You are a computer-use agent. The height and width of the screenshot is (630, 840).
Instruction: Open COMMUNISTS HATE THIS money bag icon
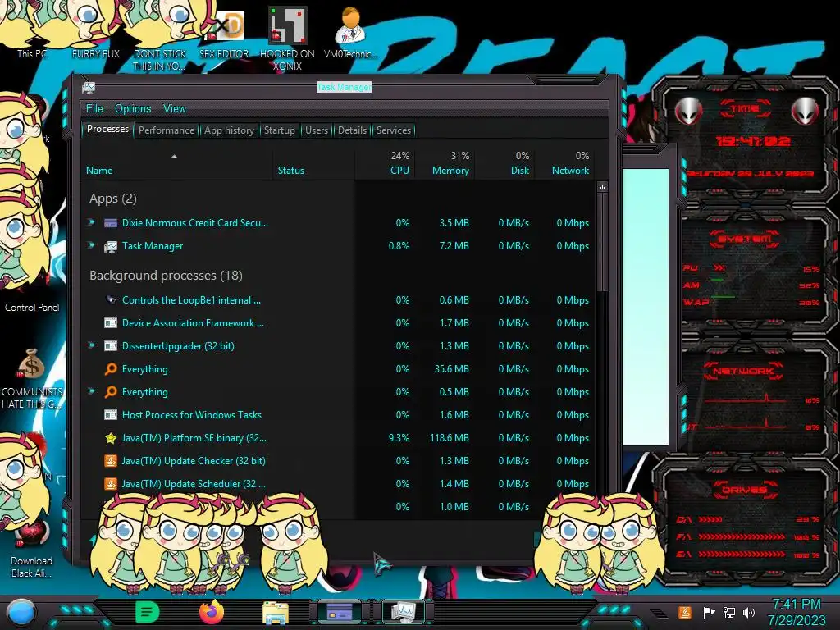click(31, 378)
